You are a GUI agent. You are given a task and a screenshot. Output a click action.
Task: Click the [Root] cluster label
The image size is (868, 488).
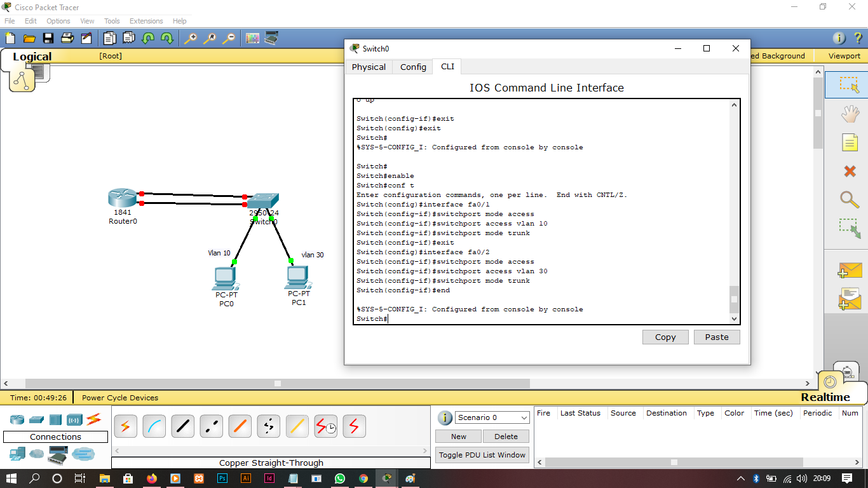[x=111, y=56]
